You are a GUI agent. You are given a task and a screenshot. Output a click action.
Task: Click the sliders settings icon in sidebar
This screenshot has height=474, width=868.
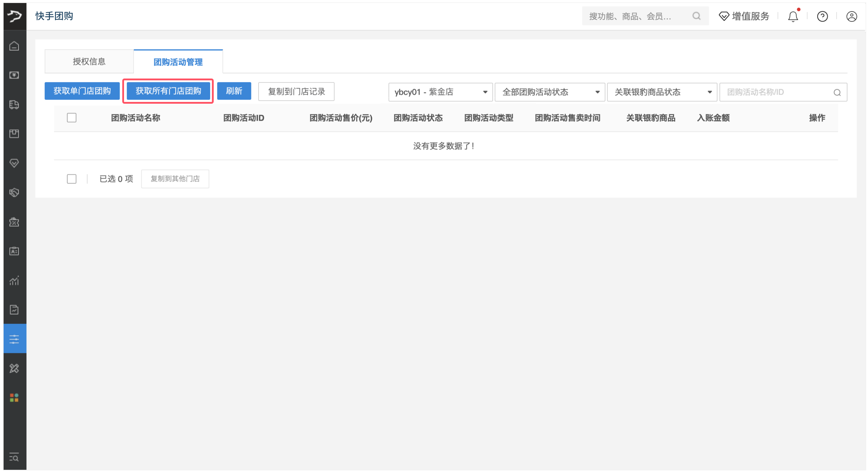click(x=14, y=339)
